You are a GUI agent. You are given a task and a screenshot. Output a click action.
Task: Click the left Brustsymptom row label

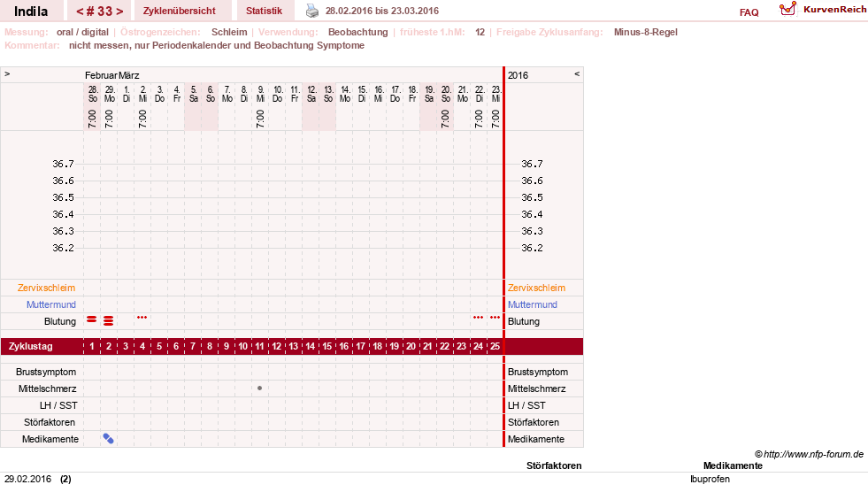(x=46, y=372)
